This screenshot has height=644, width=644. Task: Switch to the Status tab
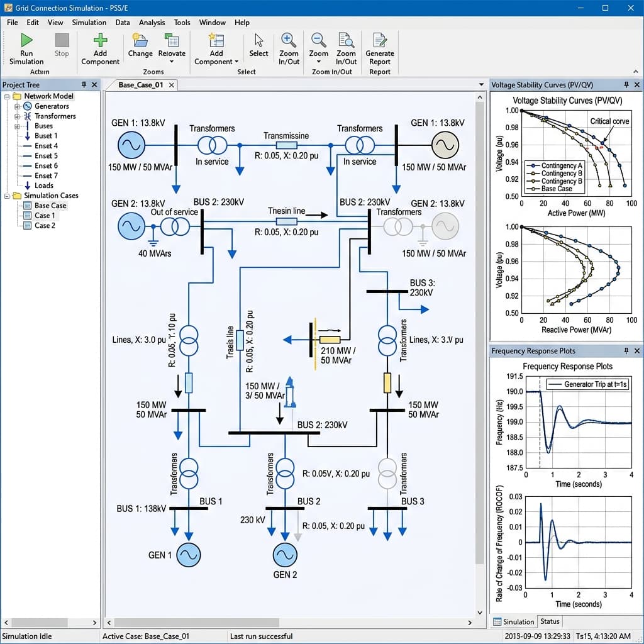[550, 621]
